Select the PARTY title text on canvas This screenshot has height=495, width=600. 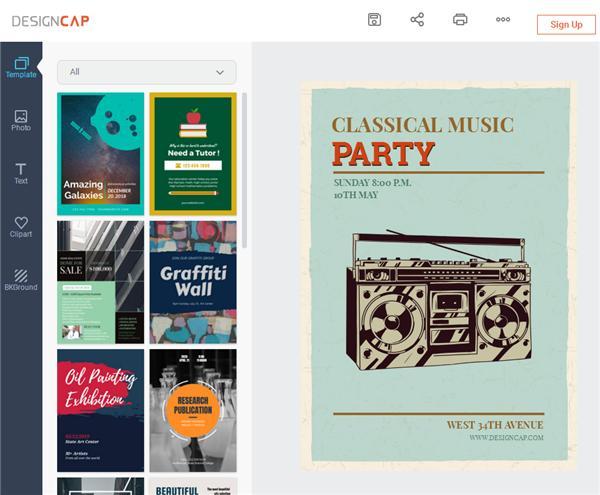[383, 154]
